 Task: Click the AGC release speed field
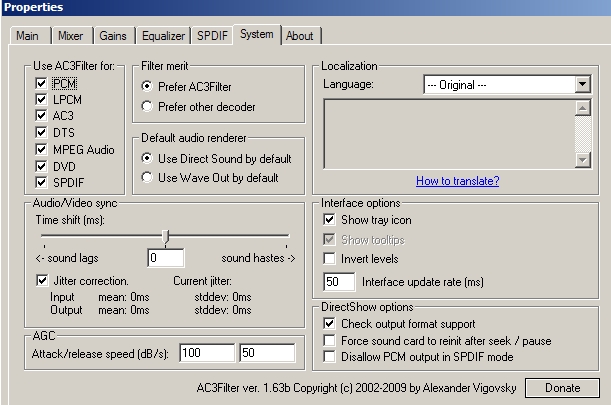(267, 353)
